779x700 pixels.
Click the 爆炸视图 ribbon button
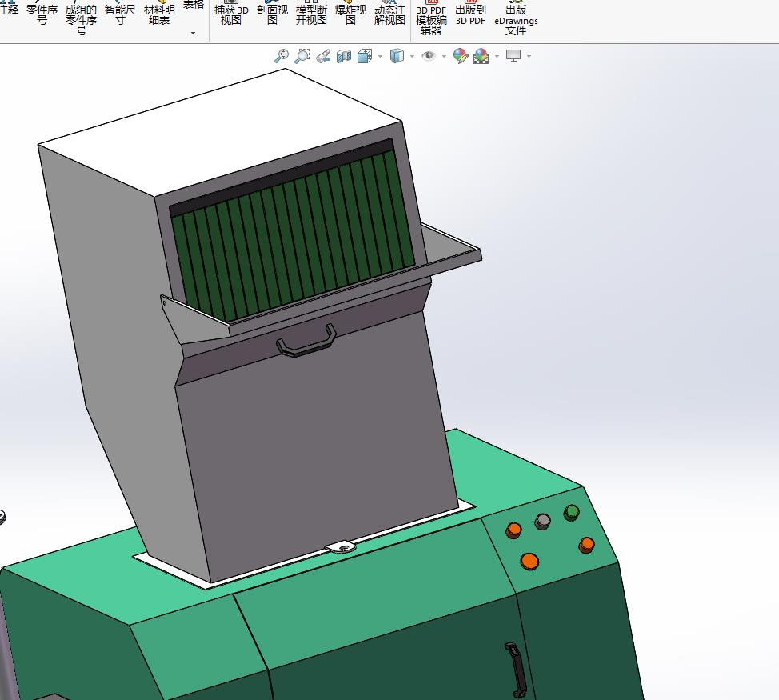pyautogui.click(x=351, y=14)
